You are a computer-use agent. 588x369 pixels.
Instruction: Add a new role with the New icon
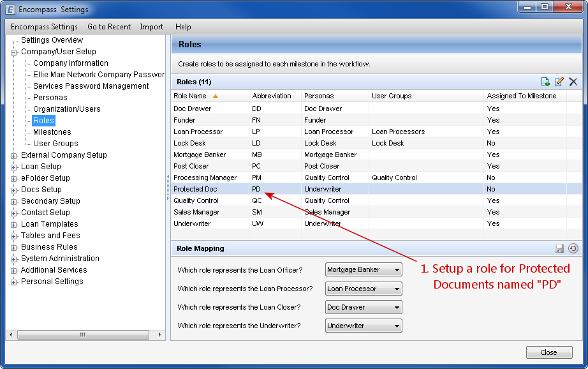pos(545,82)
